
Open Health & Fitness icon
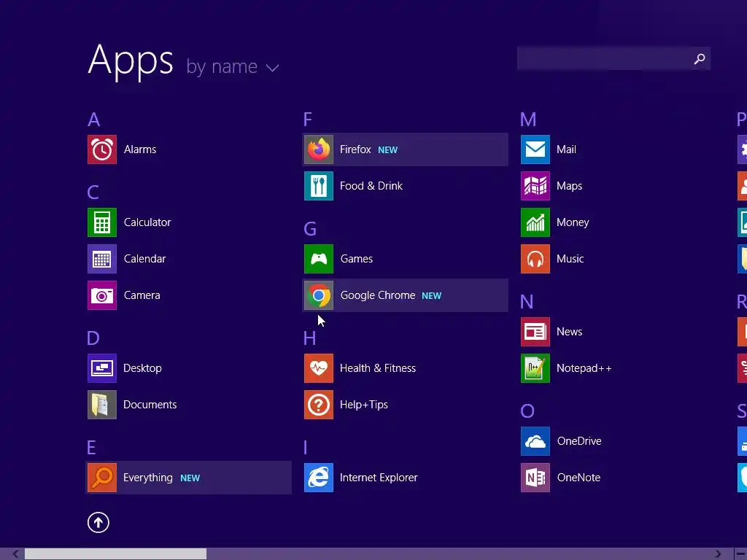point(319,368)
